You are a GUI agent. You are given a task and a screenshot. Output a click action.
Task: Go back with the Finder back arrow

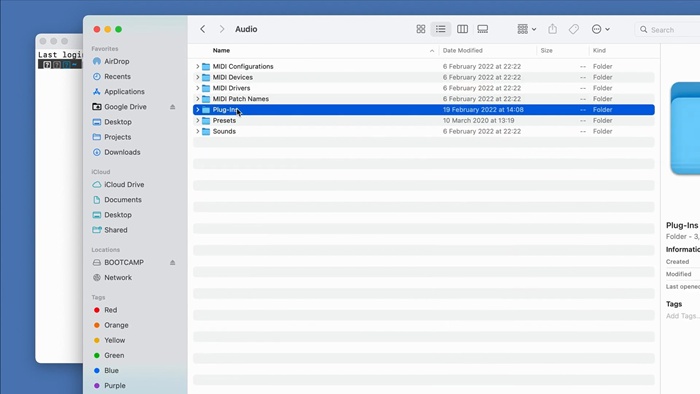[203, 29]
